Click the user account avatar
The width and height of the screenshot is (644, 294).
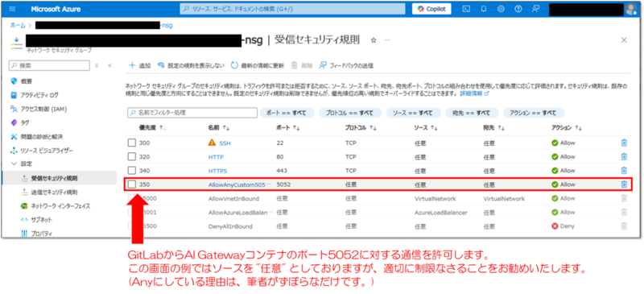[630, 9]
